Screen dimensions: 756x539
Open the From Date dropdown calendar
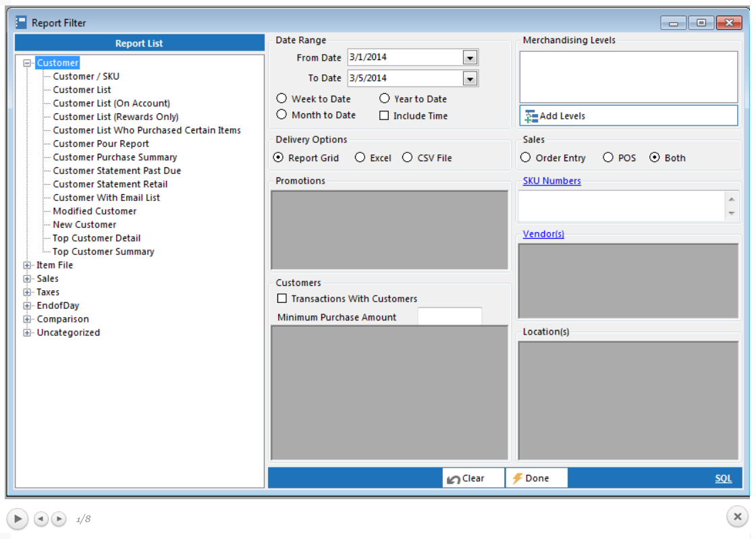470,58
